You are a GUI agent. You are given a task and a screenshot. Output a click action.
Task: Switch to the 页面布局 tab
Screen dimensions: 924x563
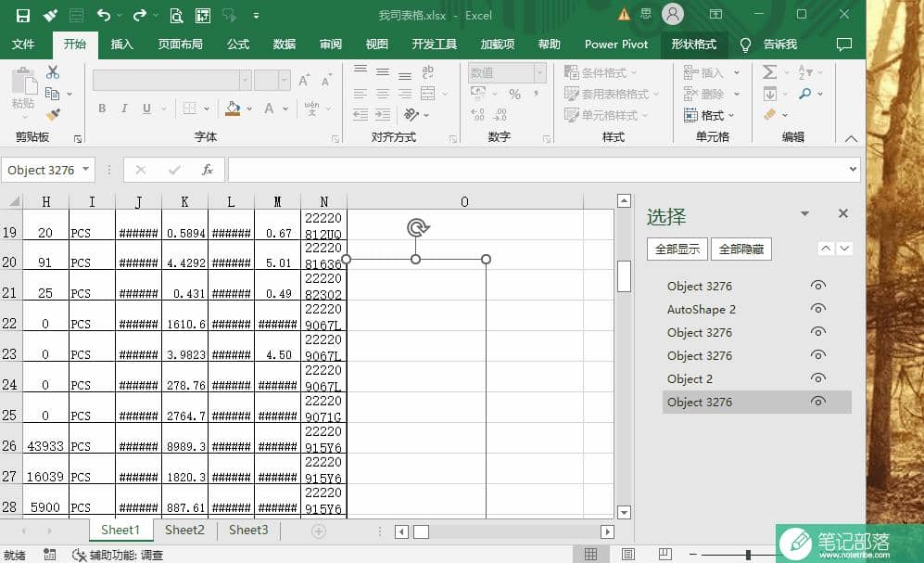(x=181, y=45)
